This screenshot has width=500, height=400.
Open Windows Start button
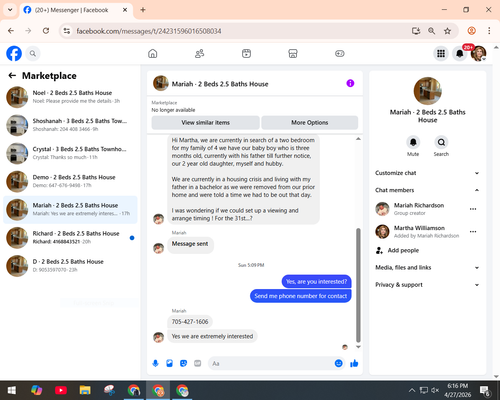(12, 390)
